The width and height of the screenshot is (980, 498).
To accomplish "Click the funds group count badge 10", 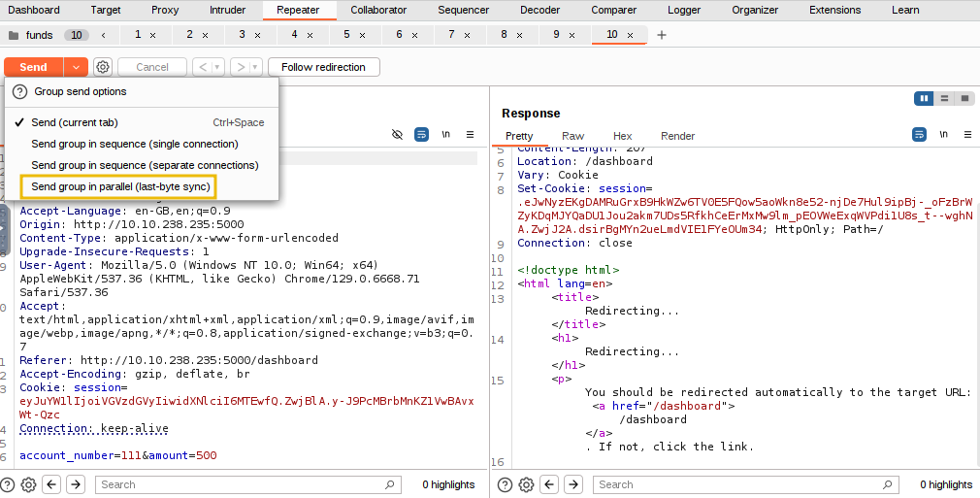I will coord(77,35).
